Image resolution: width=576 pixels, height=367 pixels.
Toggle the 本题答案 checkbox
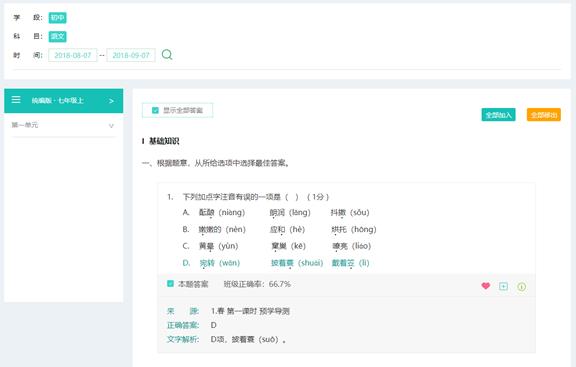pos(170,284)
